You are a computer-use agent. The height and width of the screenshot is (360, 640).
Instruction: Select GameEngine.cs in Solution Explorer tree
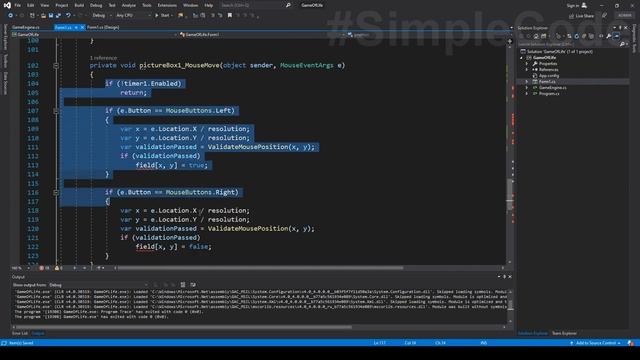click(x=552, y=88)
